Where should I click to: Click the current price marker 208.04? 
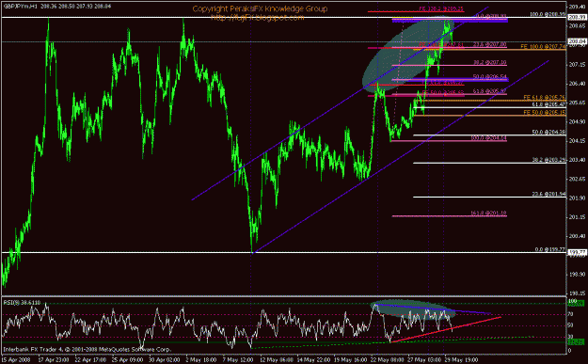(x=578, y=41)
